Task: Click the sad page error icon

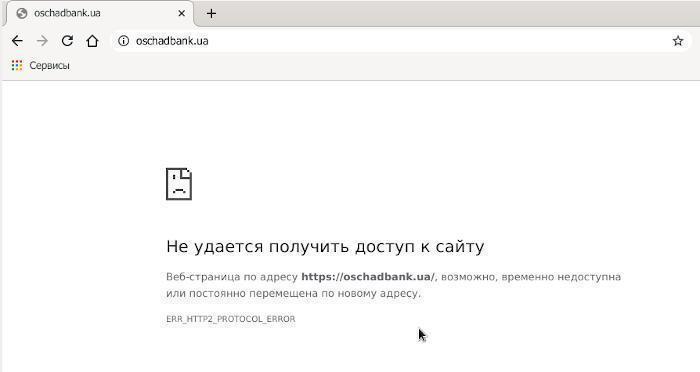Action: (179, 184)
